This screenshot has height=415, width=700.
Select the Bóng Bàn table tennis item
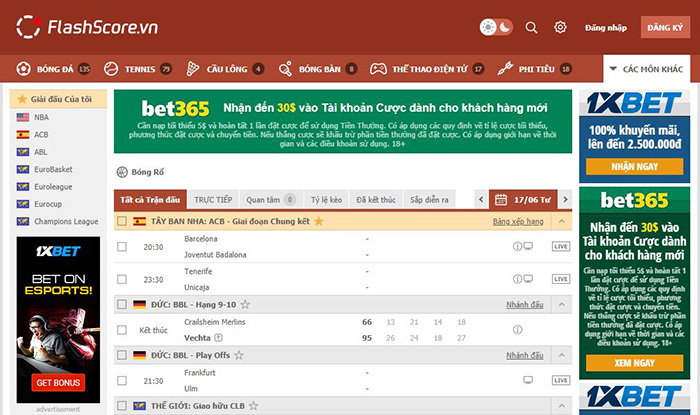pos(317,69)
